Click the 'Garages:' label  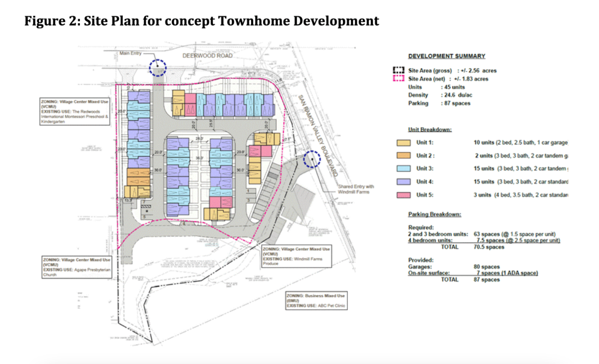pyautogui.click(x=420, y=267)
